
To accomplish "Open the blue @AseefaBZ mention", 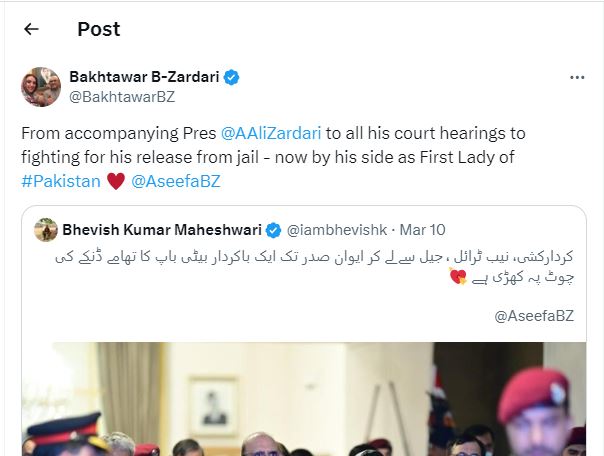I will 176,181.
